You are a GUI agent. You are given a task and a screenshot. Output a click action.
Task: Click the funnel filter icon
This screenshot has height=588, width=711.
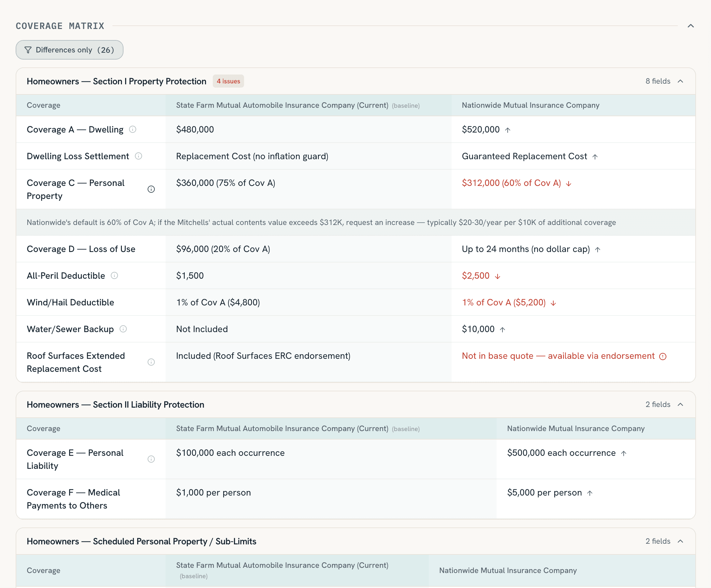[x=28, y=50]
